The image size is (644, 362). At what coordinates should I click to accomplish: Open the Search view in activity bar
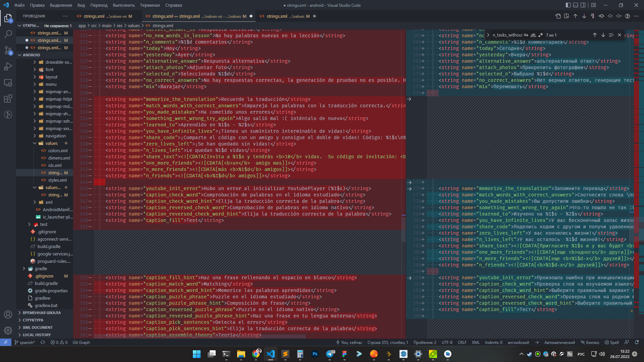click(x=8, y=34)
